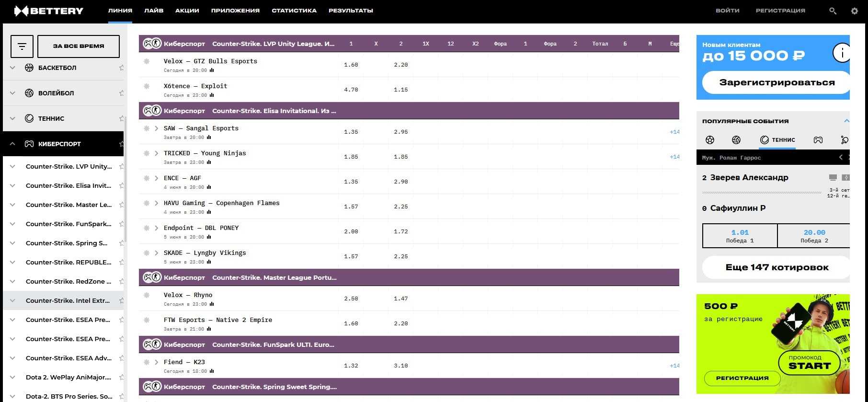This screenshot has height=402, width=868.
Task: Favorite the HAVU Gaming – Copenhagen Flames match
Action: (147, 203)
